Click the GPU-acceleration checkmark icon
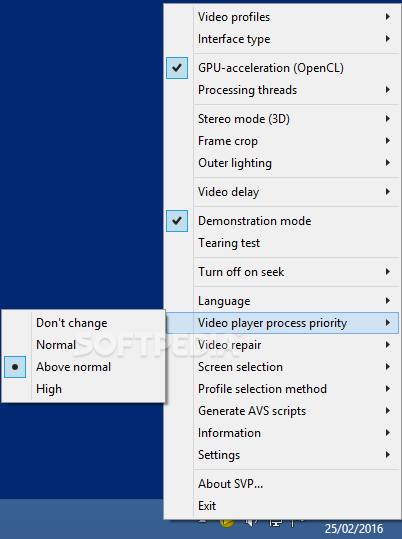 (x=177, y=68)
